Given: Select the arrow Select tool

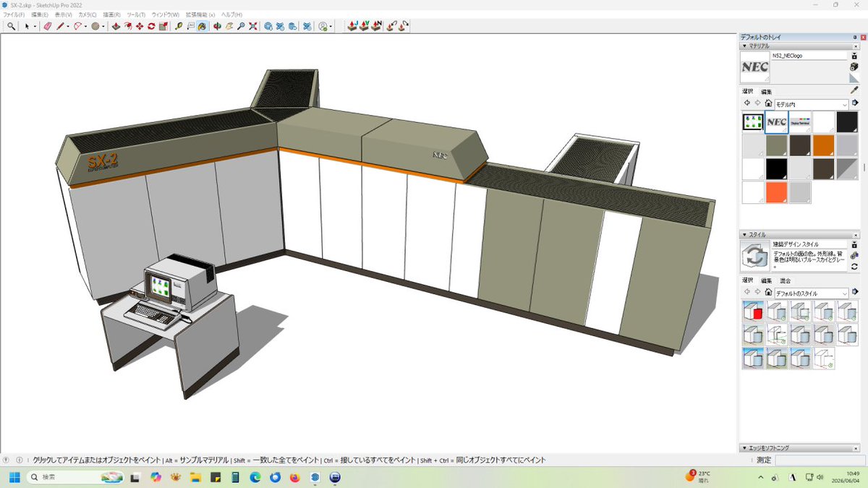Looking at the screenshot, I should click(x=27, y=26).
